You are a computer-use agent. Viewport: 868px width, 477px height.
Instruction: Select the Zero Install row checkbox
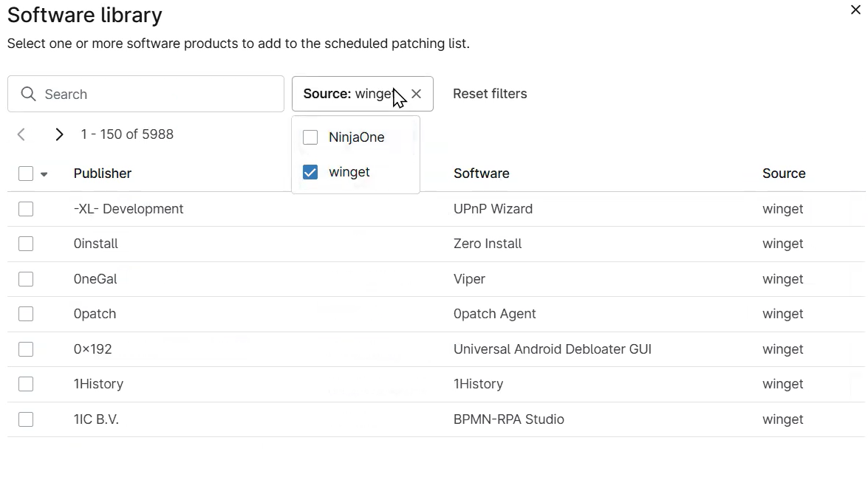pyautogui.click(x=26, y=244)
